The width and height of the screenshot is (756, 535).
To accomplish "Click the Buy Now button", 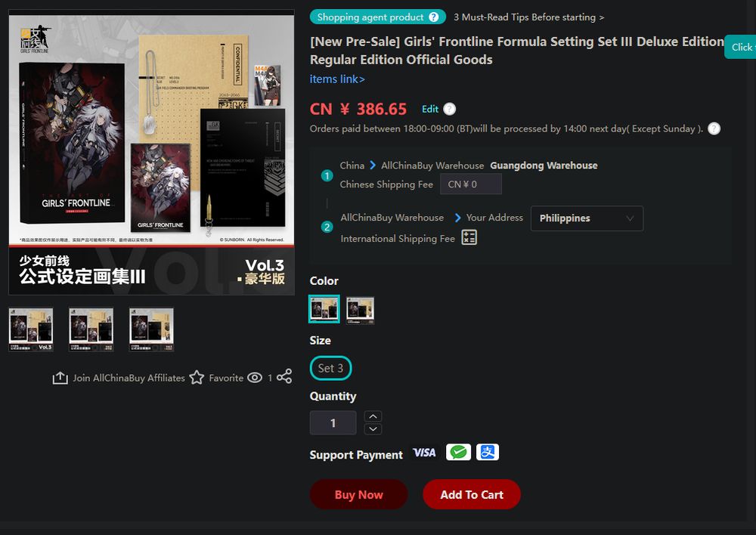I will (358, 494).
